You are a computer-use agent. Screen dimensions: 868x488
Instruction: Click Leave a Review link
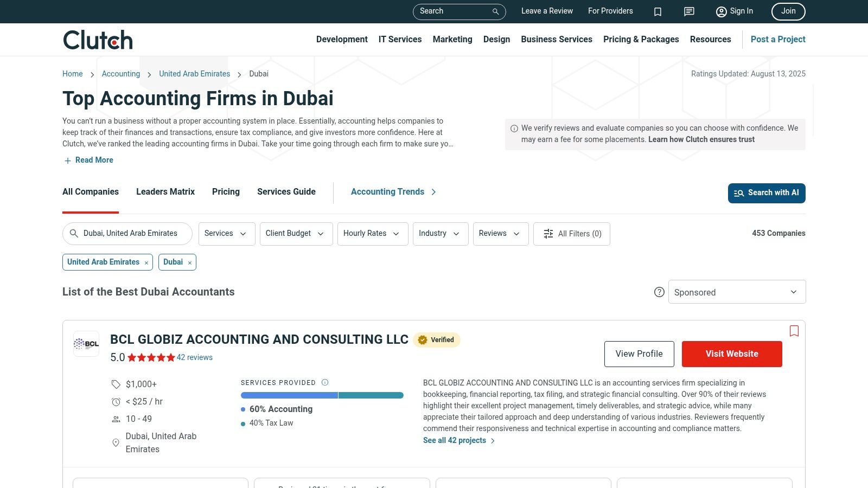(547, 11)
